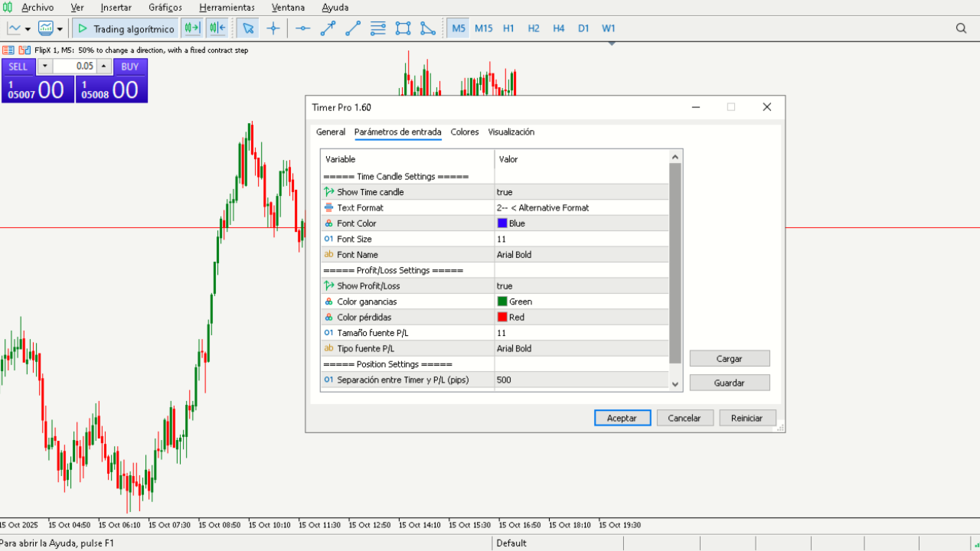
Task: Click the blue Font Color swatch
Action: click(x=502, y=223)
